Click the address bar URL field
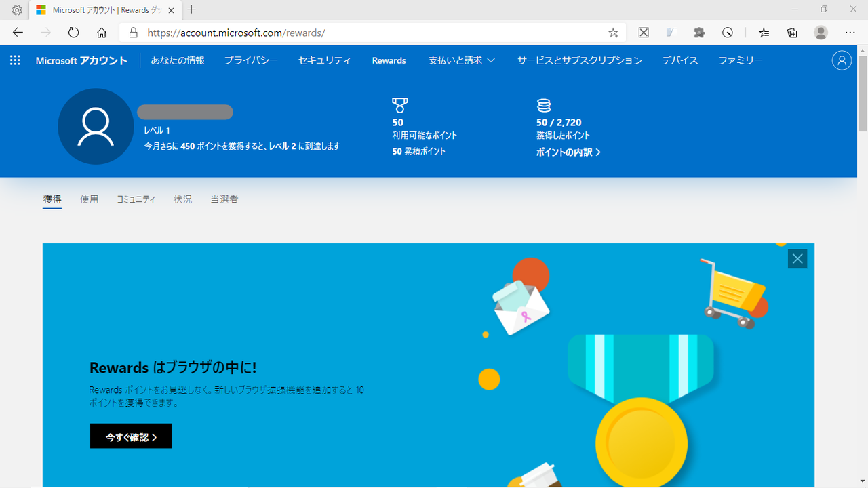The height and width of the screenshot is (488, 868). [373, 33]
